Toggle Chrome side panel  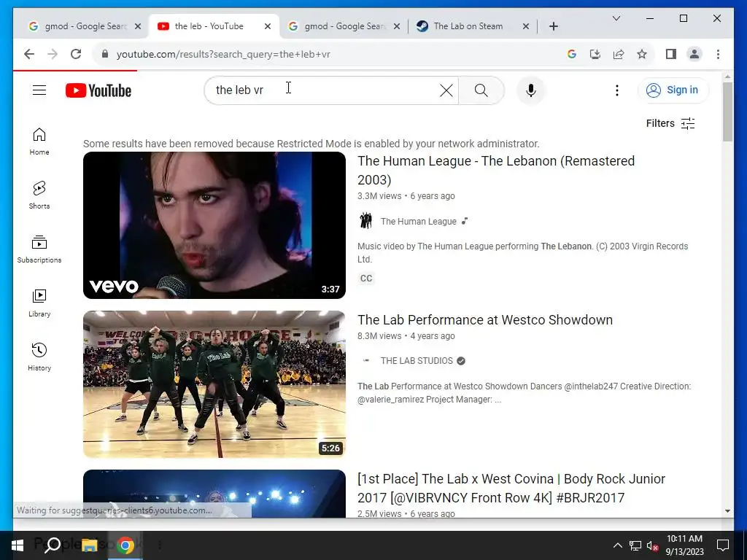tap(671, 54)
